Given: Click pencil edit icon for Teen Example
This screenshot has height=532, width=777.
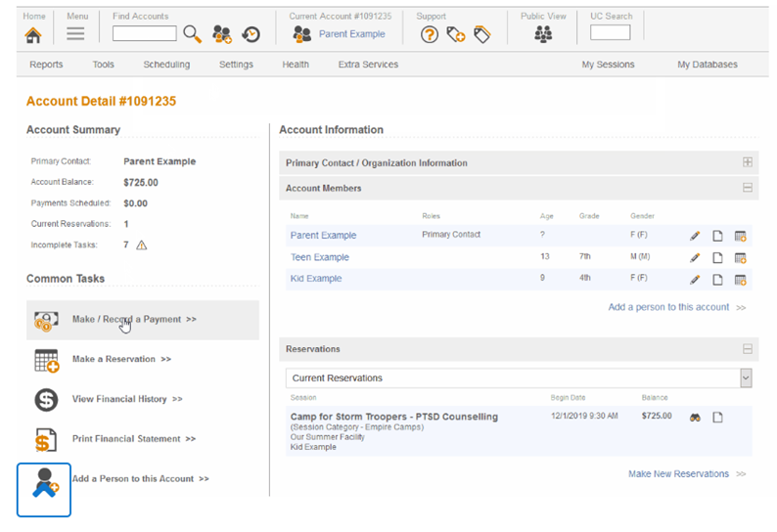Looking at the screenshot, I should pyautogui.click(x=695, y=258).
